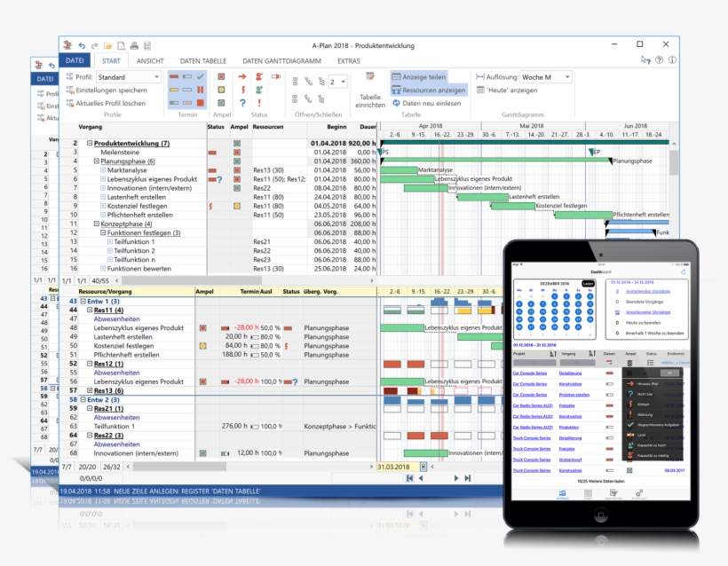This screenshot has height=566, width=728.
Task: Click the print icon in quick access toolbar
Action: (134, 45)
